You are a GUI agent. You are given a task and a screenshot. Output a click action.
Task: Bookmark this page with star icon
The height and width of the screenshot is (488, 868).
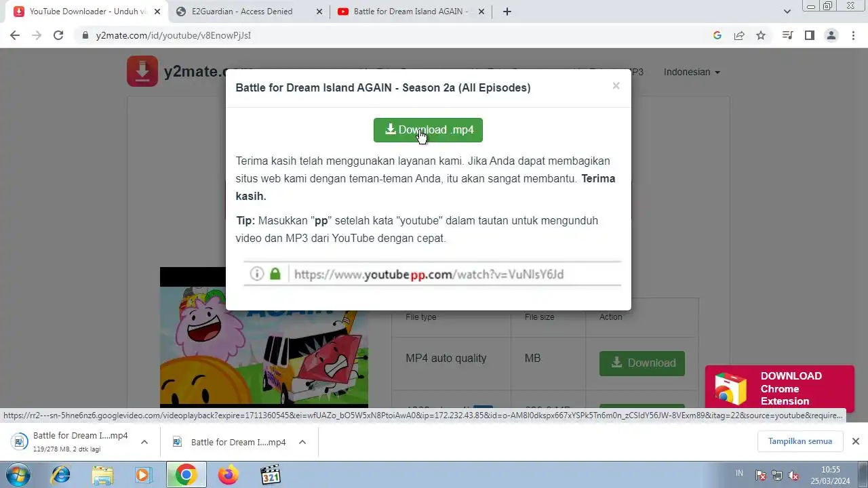pos(761,35)
